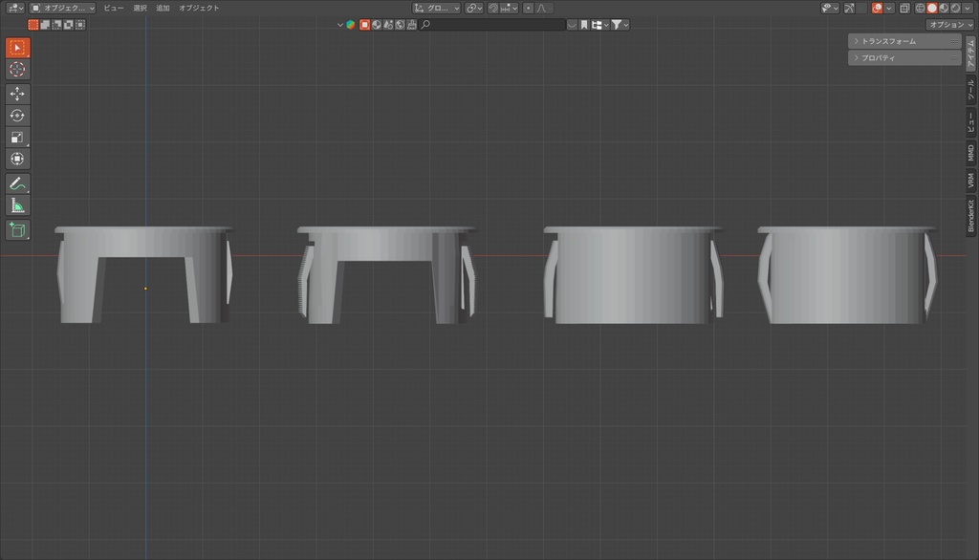The width and height of the screenshot is (979, 560).
Task: Select the Rotate tool
Action: point(16,115)
